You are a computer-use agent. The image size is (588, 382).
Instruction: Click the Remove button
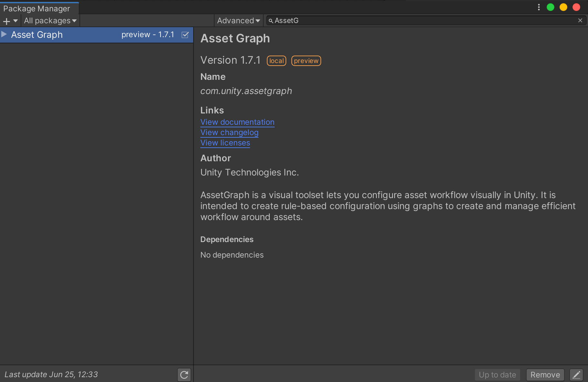[x=545, y=375]
